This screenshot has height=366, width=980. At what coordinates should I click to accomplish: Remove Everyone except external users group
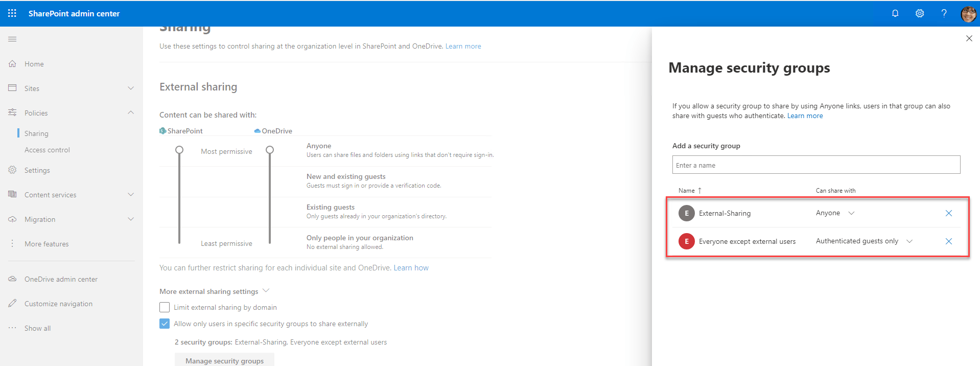coord(948,241)
